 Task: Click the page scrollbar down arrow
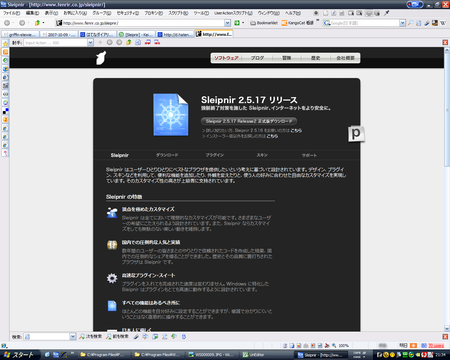[x=447, y=328]
